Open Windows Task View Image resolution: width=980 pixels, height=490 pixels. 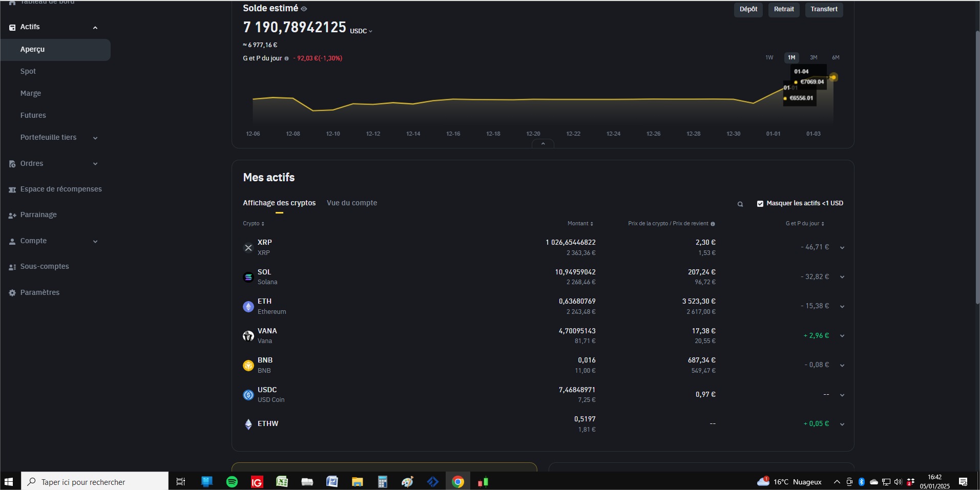coord(180,482)
